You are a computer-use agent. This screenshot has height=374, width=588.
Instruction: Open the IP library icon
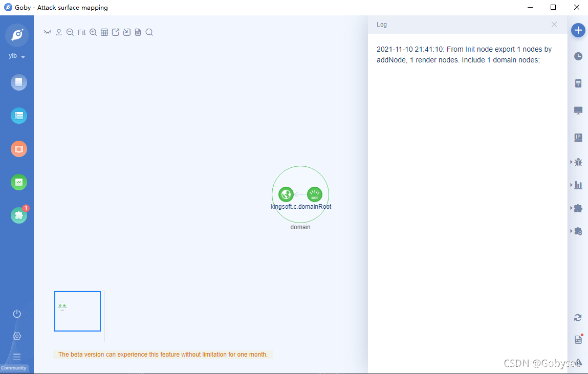(x=578, y=138)
